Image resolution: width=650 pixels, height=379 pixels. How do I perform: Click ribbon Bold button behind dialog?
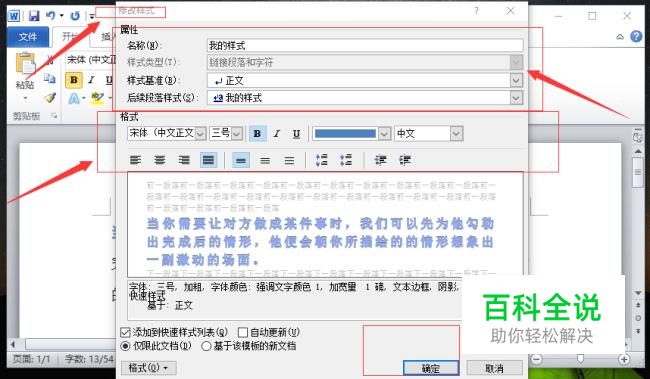(74, 80)
